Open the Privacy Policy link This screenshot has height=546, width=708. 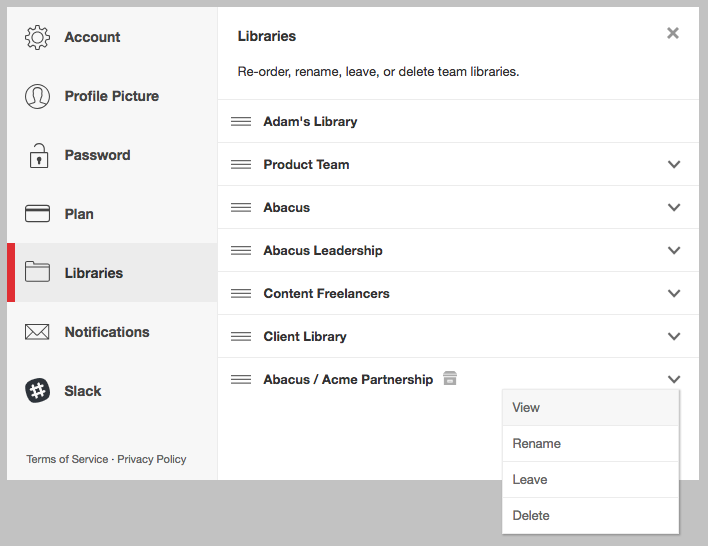pos(152,459)
